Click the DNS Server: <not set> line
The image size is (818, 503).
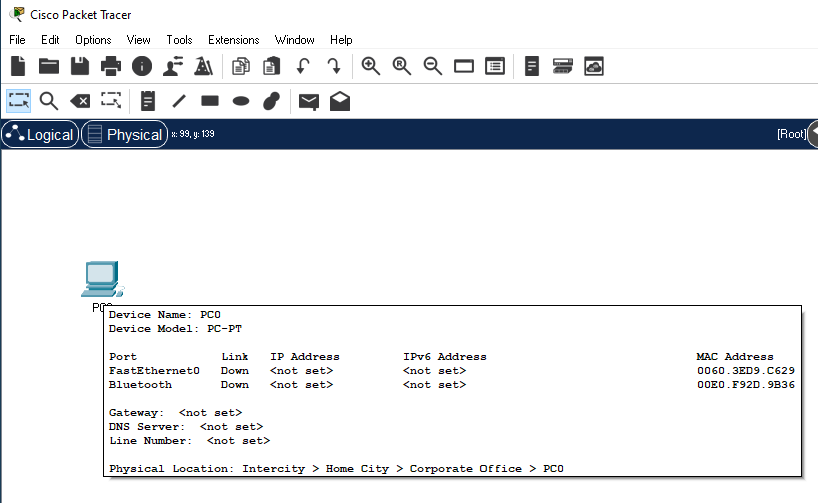(x=186, y=427)
